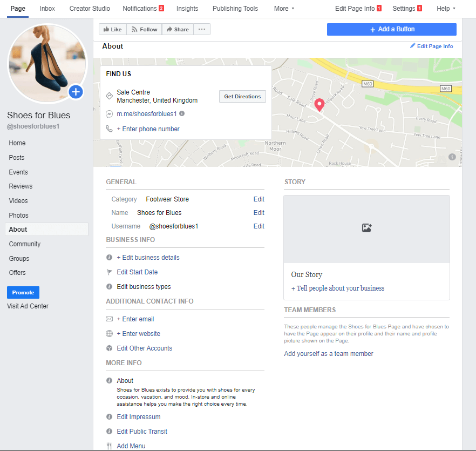Click Edit business types

click(144, 287)
